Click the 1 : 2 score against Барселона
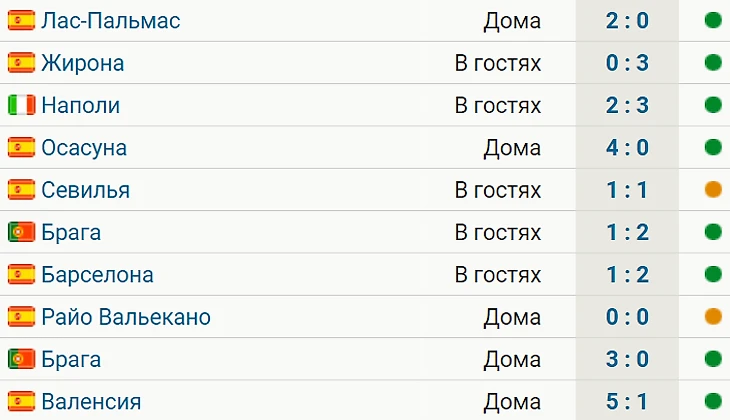The height and width of the screenshot is (420, 730). point(627,275)
